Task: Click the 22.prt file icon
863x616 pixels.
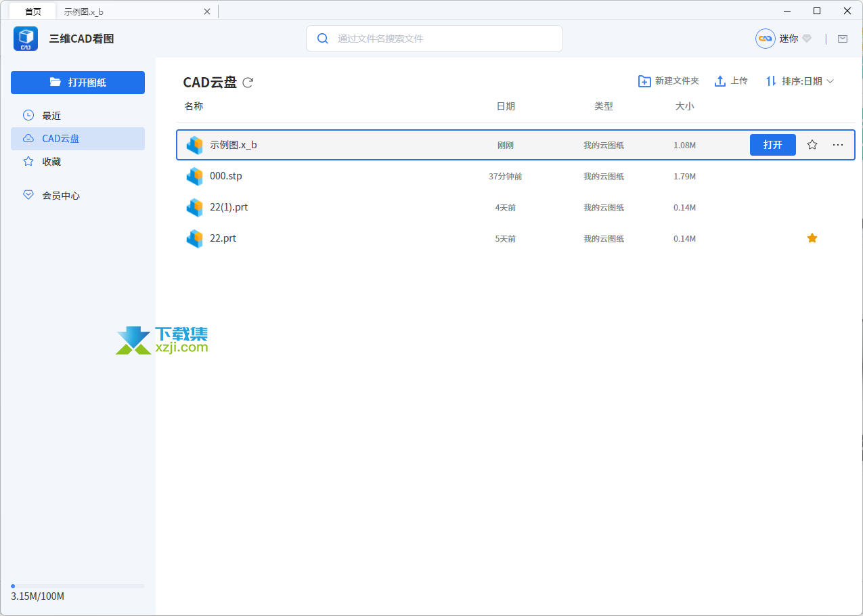Action: 195,238
